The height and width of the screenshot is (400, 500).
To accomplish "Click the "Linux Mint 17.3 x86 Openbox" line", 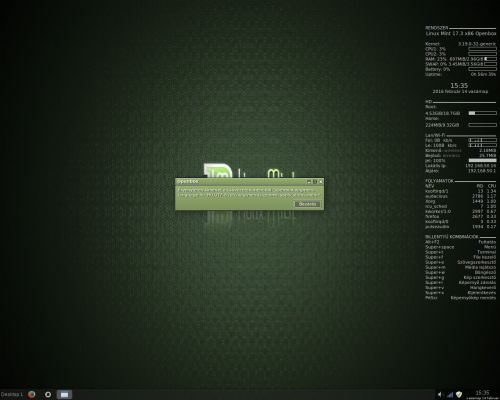I will [461, 34].
